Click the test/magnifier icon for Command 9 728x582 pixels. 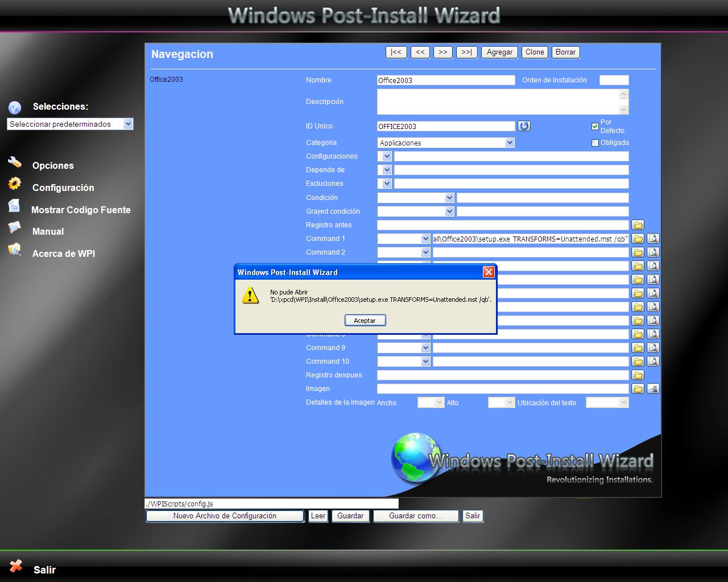point(653,348)
